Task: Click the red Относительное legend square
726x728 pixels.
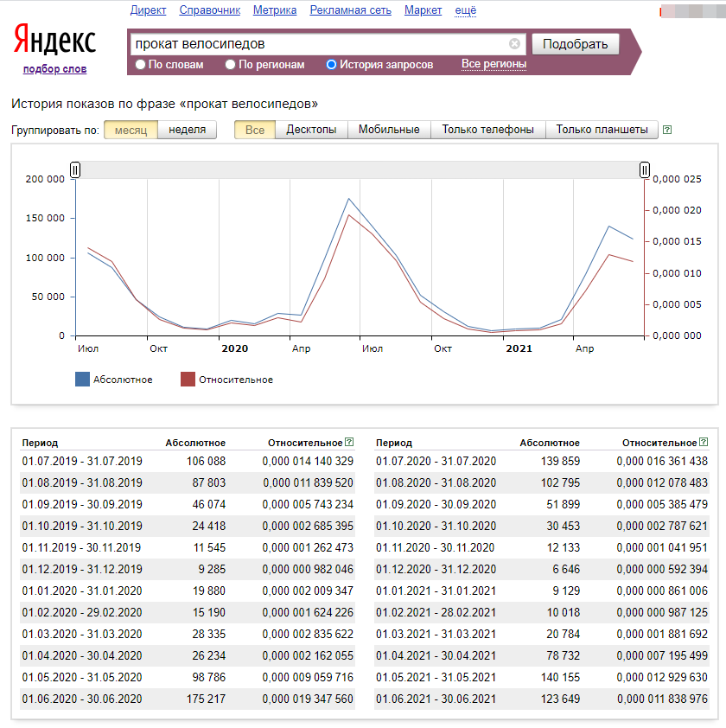Action: (x=188, y=380)
